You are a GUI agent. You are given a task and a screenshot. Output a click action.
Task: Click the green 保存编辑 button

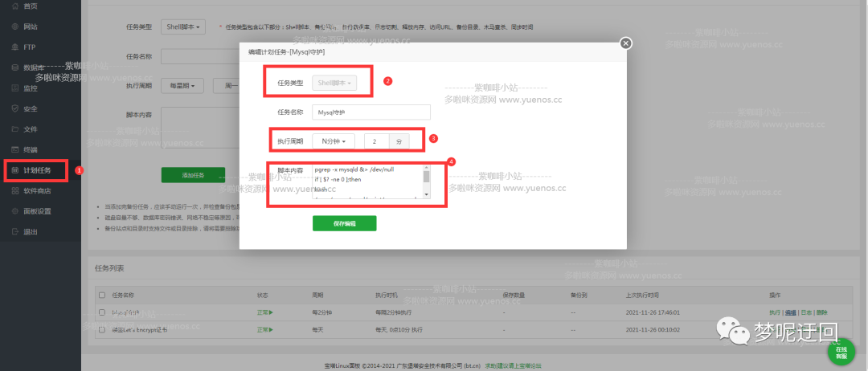(344, 223)
